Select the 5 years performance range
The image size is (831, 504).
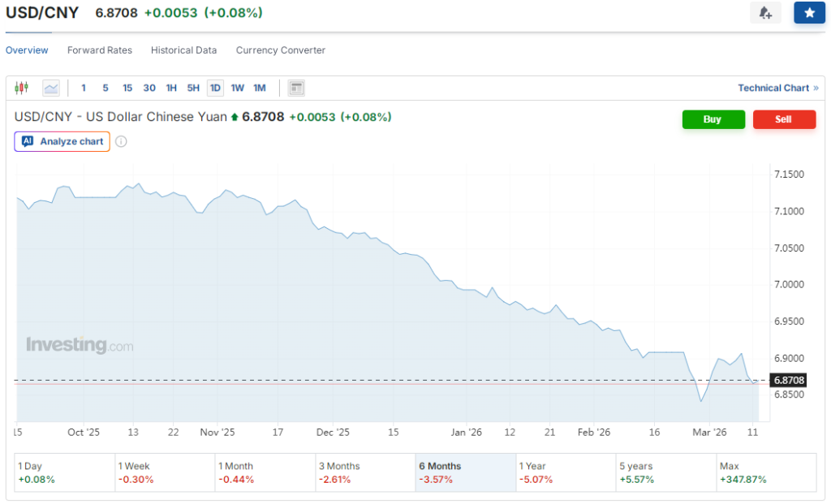point(666,472)
